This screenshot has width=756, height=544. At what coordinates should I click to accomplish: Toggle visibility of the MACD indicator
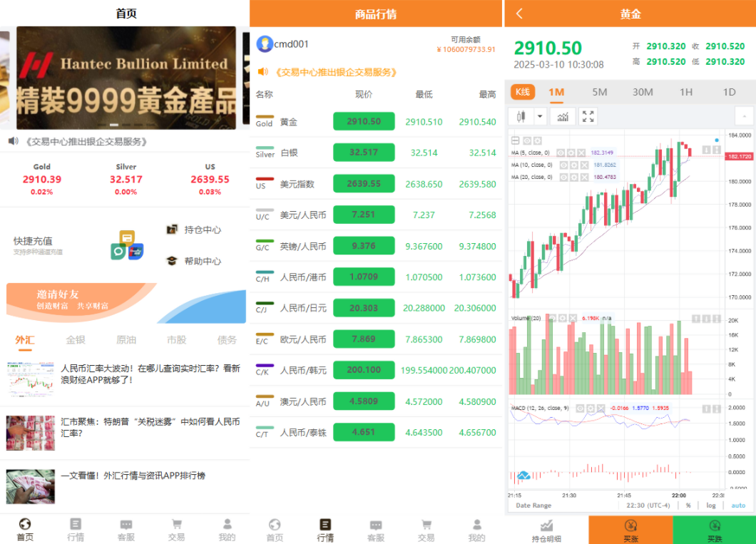580,408
